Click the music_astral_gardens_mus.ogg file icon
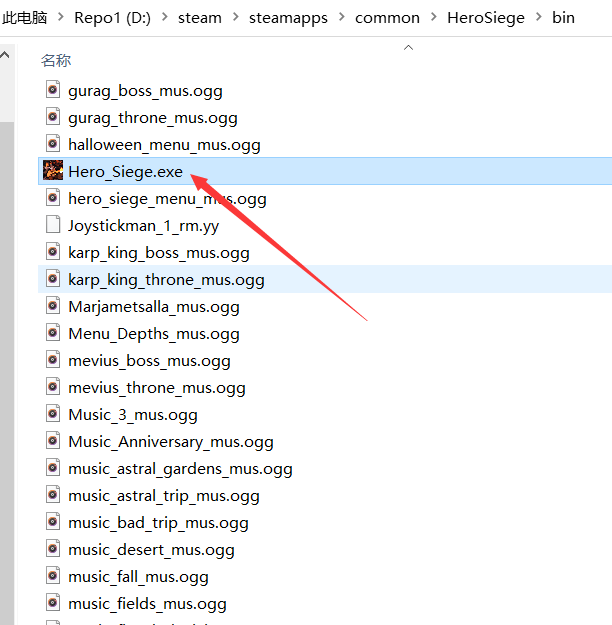This screenshot has height=625, width=612. coord(53,468)
